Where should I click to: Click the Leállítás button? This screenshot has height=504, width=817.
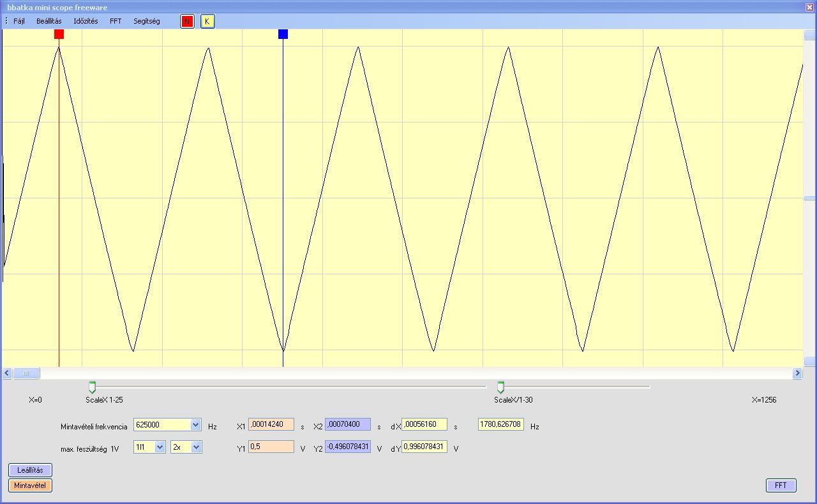click(x=30, y=470)
